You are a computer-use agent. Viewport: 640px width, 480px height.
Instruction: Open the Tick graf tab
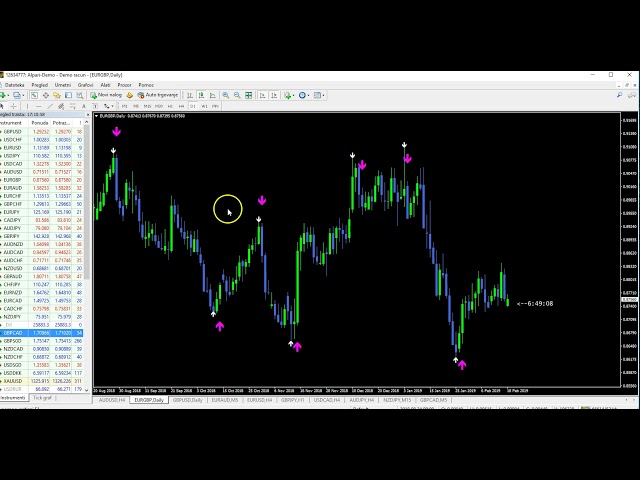click(43, 397)
